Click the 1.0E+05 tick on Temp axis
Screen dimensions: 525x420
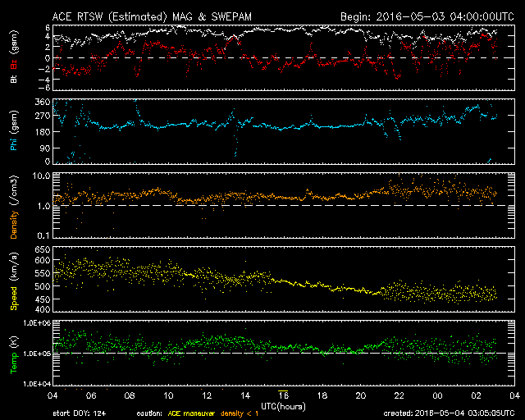coord(37,354)
